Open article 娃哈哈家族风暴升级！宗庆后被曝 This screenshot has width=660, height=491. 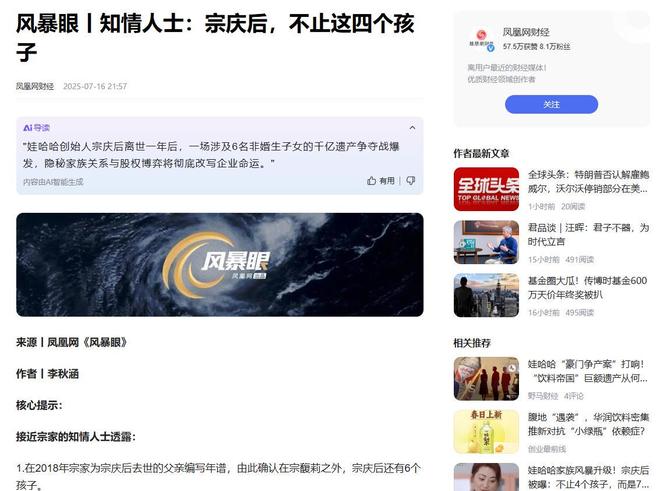pos(588,477)
